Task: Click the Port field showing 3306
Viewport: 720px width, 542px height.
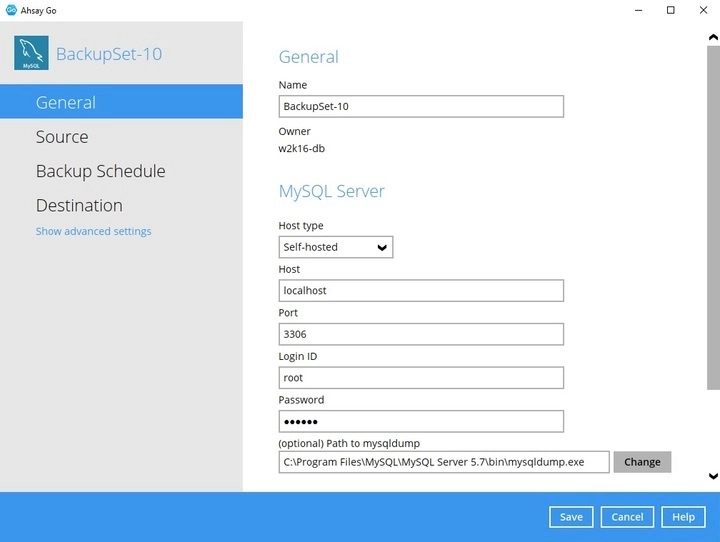Action: point(421,334)
